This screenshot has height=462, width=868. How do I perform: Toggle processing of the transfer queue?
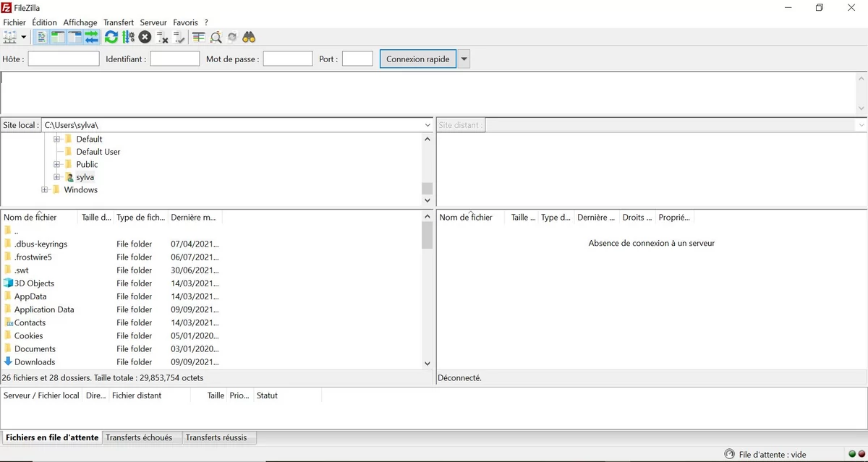click(128, 37)
